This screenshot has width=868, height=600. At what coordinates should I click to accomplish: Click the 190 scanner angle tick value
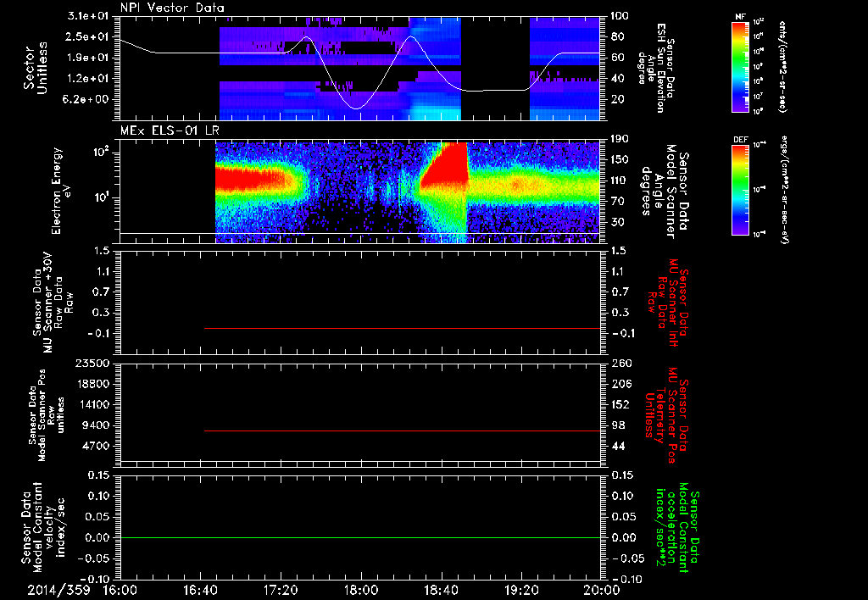621,139
